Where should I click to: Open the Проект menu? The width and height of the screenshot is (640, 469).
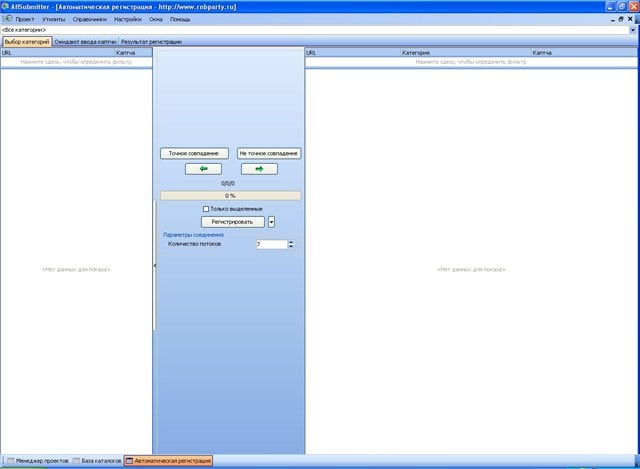click(x=25, y=19)
